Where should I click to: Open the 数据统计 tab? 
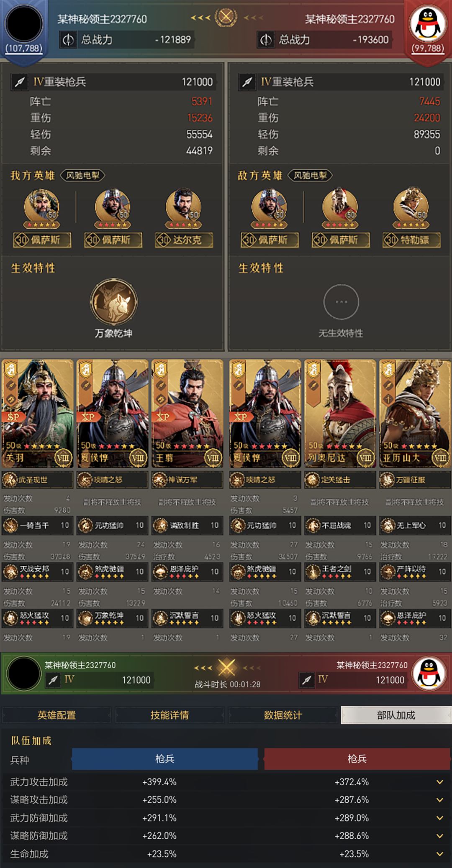pos(283,715)
